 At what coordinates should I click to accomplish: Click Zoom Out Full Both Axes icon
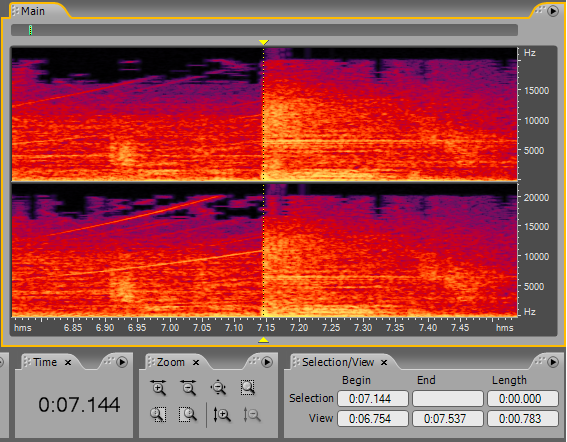tap(218, 387)
